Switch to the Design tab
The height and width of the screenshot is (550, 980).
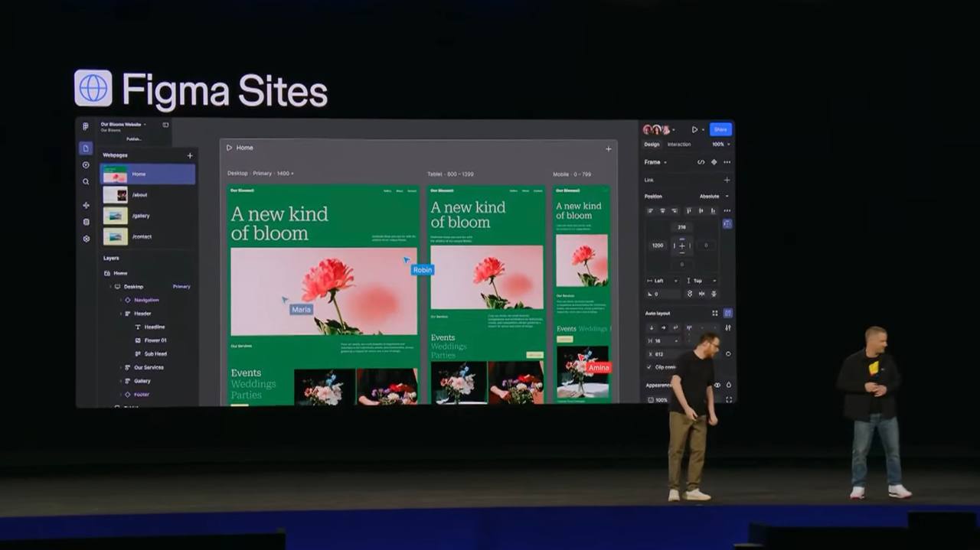(652, 144)
